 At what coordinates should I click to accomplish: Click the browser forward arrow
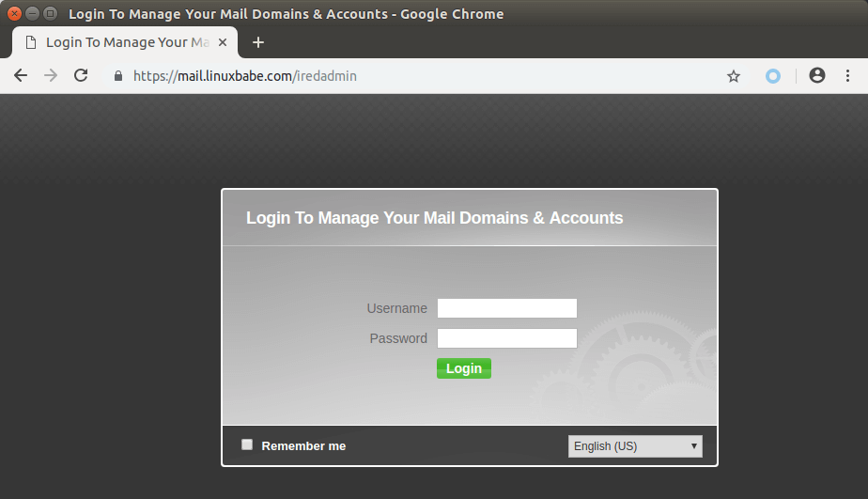(51, 76)
